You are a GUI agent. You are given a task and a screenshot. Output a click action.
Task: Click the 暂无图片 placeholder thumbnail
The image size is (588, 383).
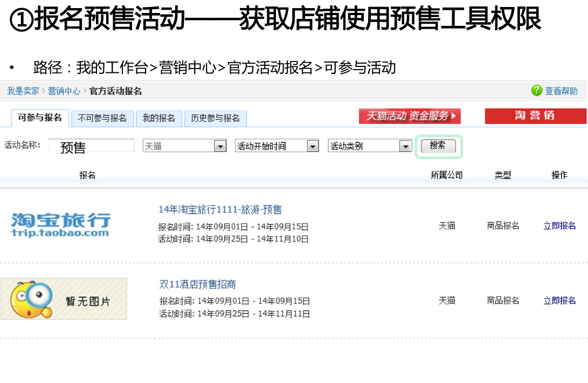point(64,299)
